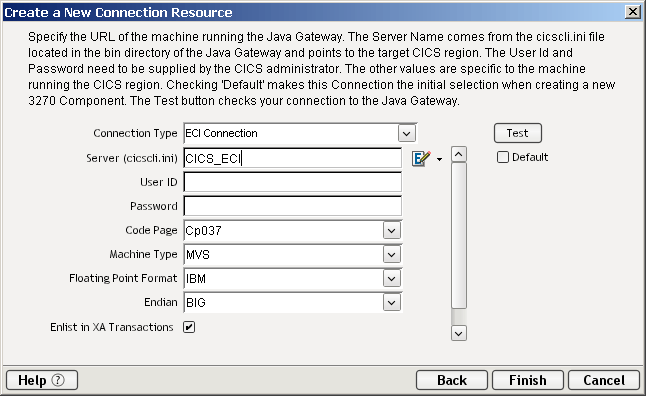The width and height of the screenshot is (646, 396).
Task: Open the Endian dropdown arrow
Action: (x=391, y=303)
